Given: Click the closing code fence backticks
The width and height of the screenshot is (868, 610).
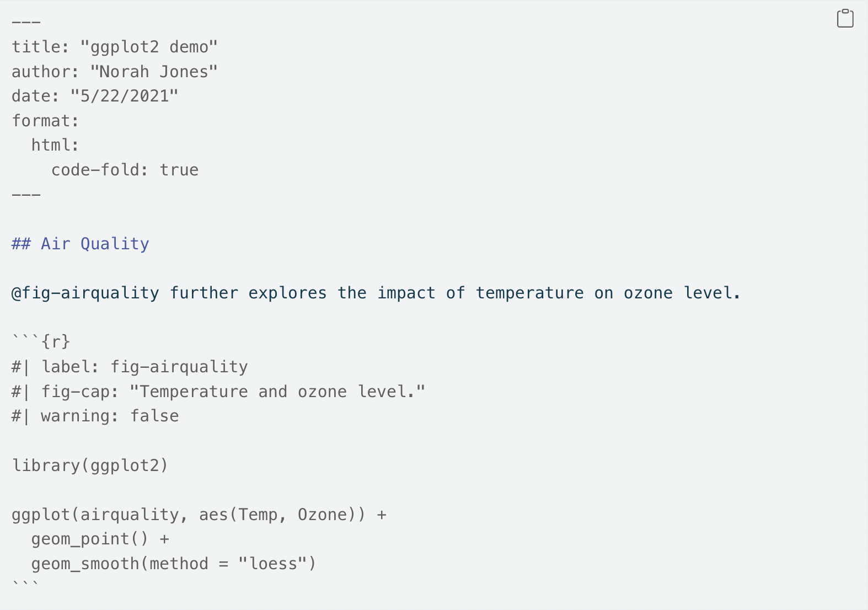Looking at the screenshot, I should [26, 585].
